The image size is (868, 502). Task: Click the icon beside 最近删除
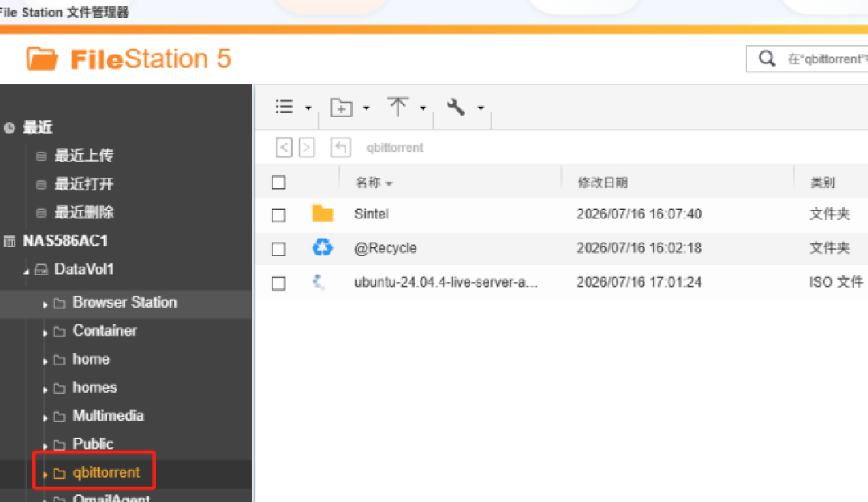(41, 213)
